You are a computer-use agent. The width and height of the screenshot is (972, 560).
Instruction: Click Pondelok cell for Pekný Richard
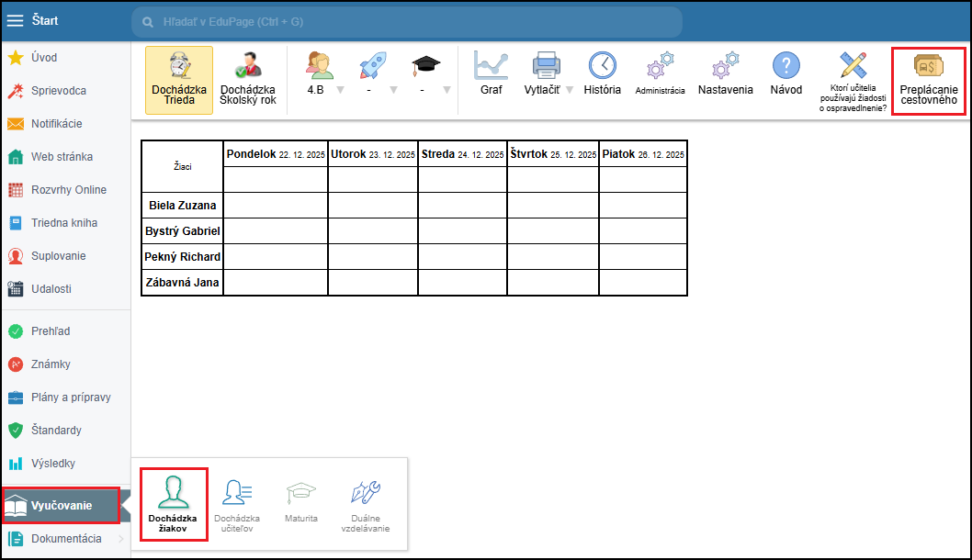276,257
